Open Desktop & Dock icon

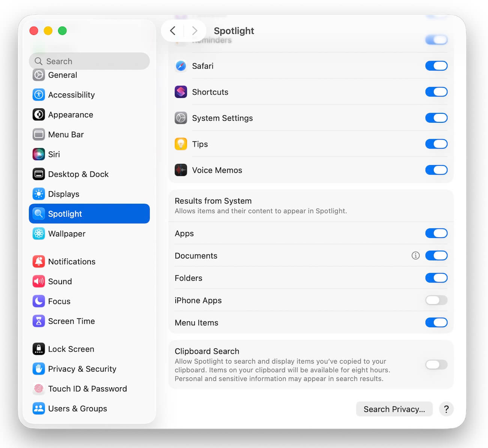click(39, 174)
